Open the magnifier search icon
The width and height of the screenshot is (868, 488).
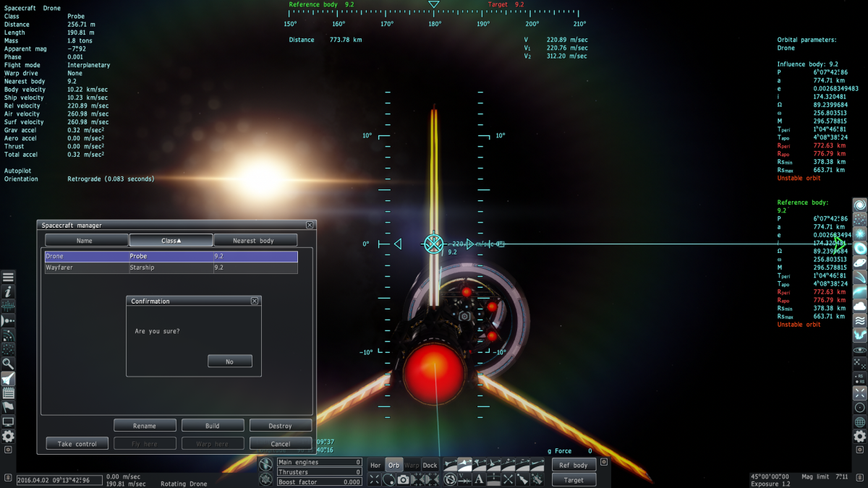[x=8, y=364]
